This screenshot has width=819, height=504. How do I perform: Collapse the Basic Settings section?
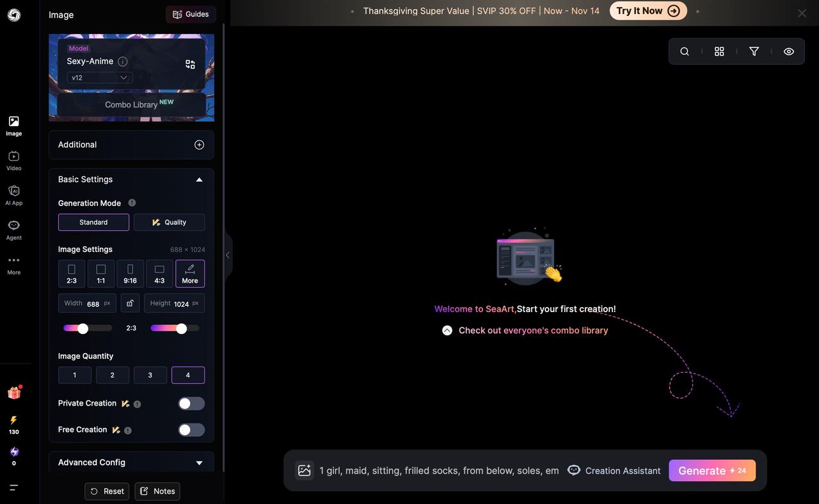click(x=199, y=180)
